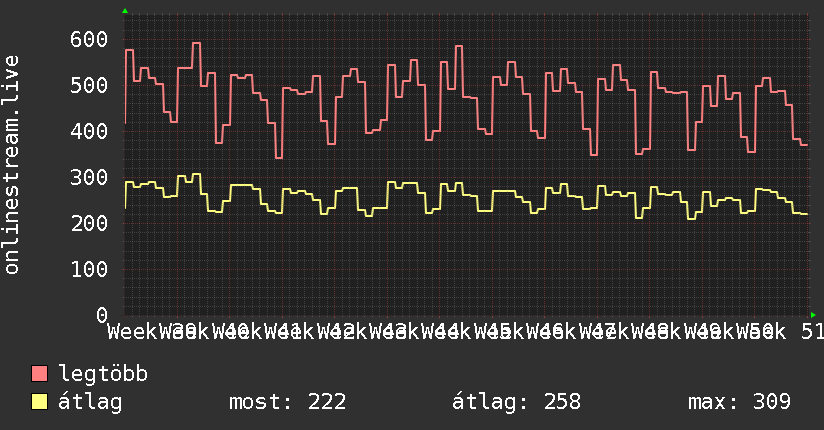Click the green arrow atop the y-axis
This screenshot has width=824, height=430.
(125, 11)
